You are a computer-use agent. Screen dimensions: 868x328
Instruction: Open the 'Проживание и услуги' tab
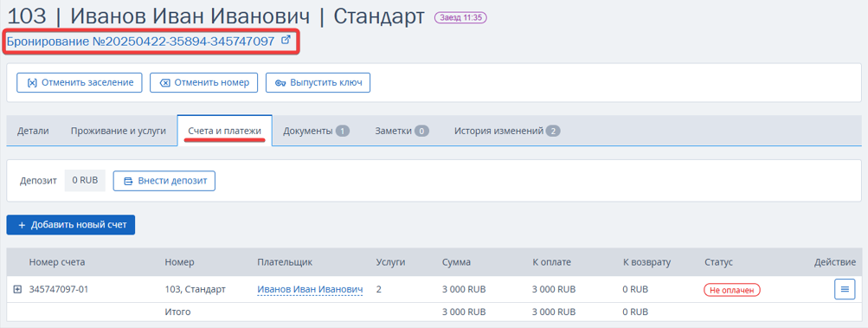[x=119, y=132]
